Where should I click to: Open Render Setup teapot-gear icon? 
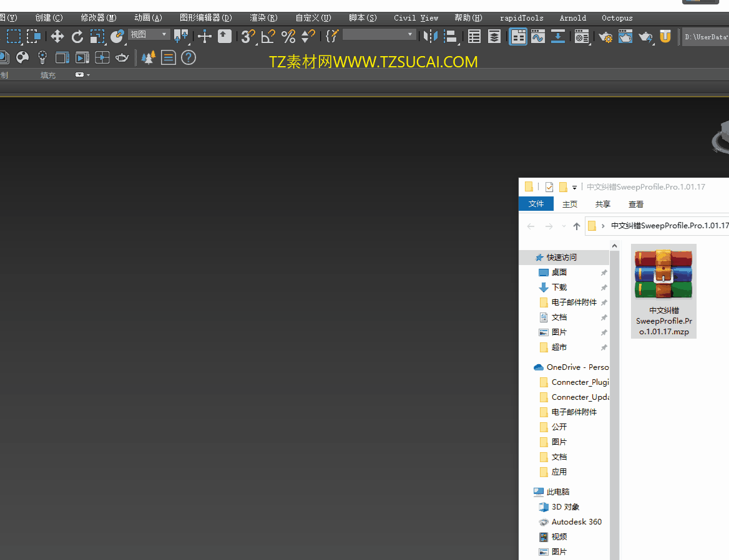click(605, 36)
